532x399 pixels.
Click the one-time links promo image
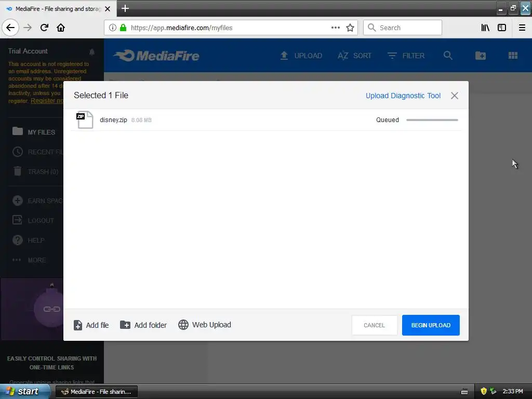pos(32,309)
